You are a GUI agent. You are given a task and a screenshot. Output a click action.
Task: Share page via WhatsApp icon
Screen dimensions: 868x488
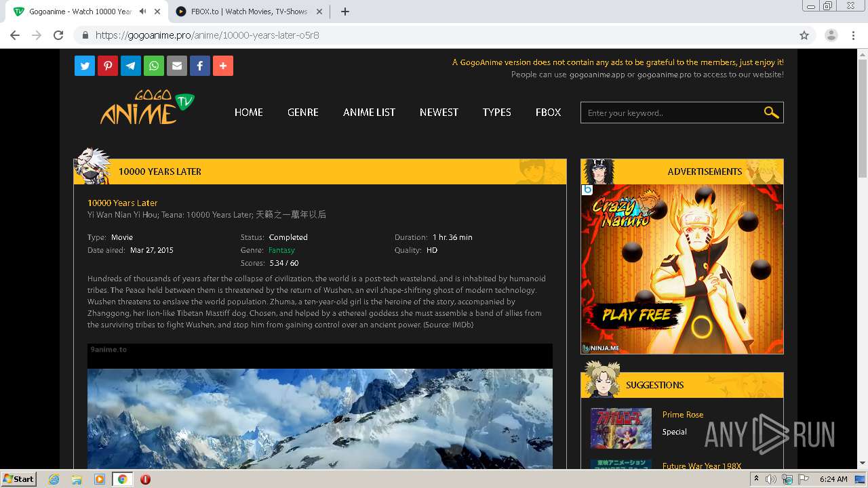[154, 66]
